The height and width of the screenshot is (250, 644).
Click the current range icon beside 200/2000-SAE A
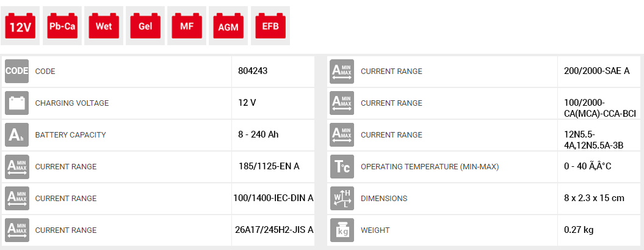click(342, 71)
